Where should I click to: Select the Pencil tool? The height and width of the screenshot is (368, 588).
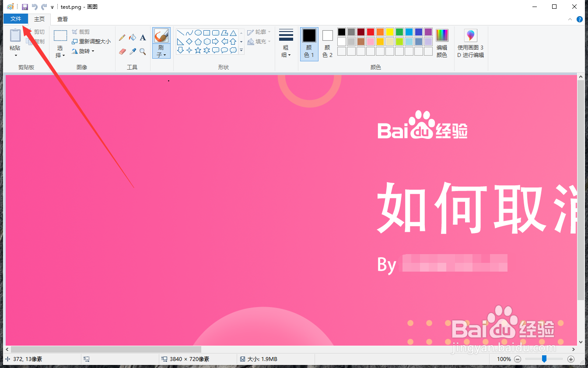pyautogui.click(x=122, y=38)
